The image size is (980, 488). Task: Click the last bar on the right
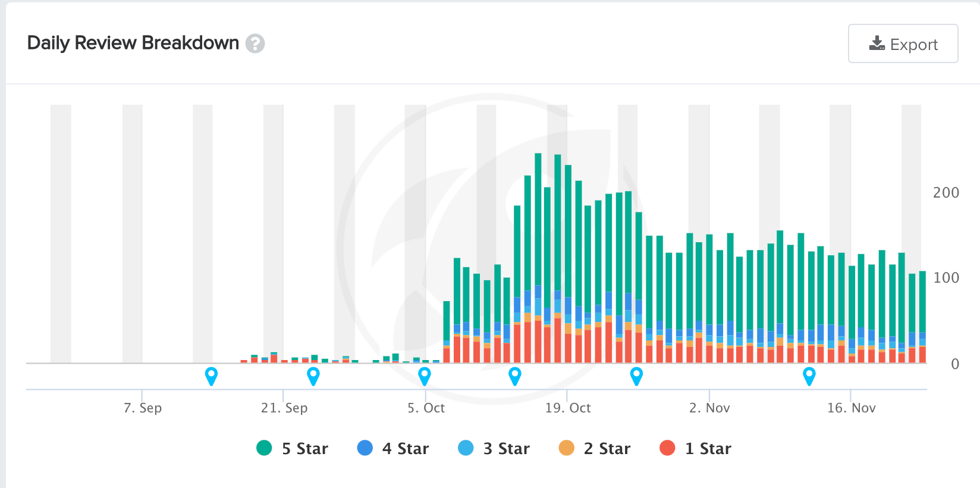coord(922,317)
